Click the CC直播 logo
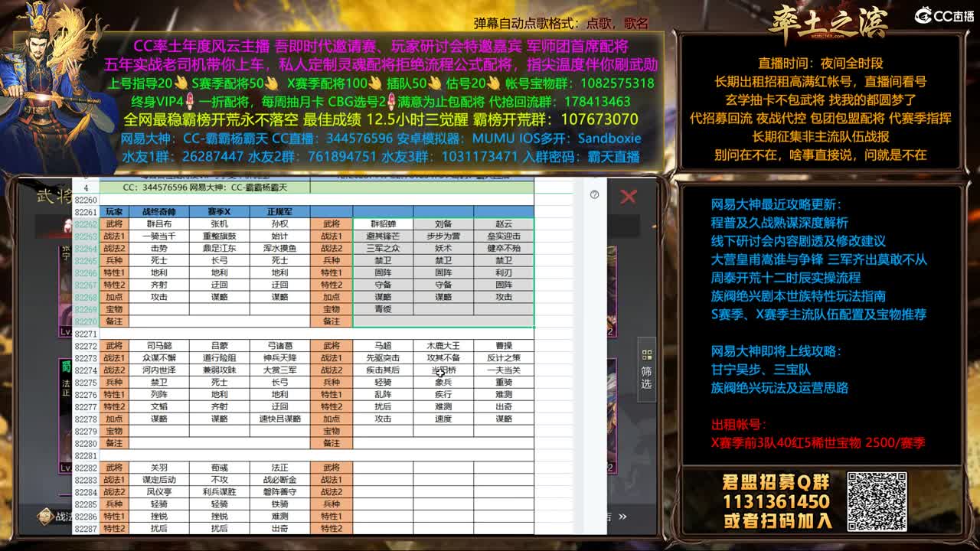This screenshot has height=551, width=980. coord(943,15)
